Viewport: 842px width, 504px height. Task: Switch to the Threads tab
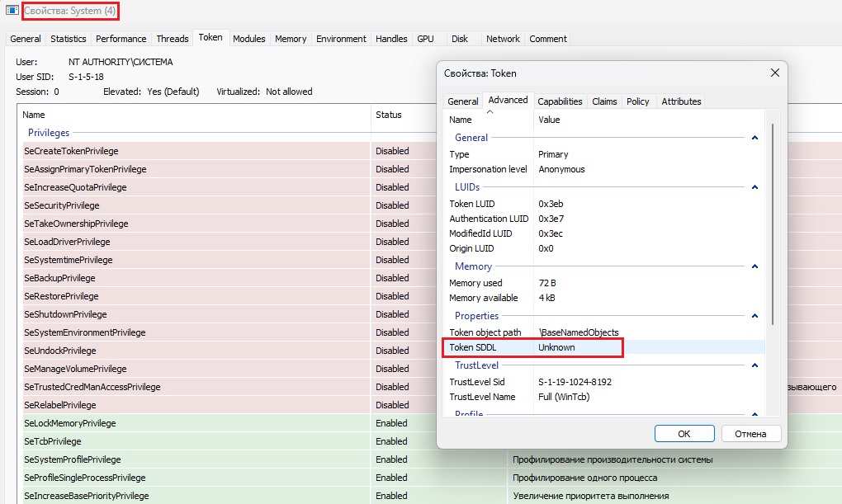173,39
